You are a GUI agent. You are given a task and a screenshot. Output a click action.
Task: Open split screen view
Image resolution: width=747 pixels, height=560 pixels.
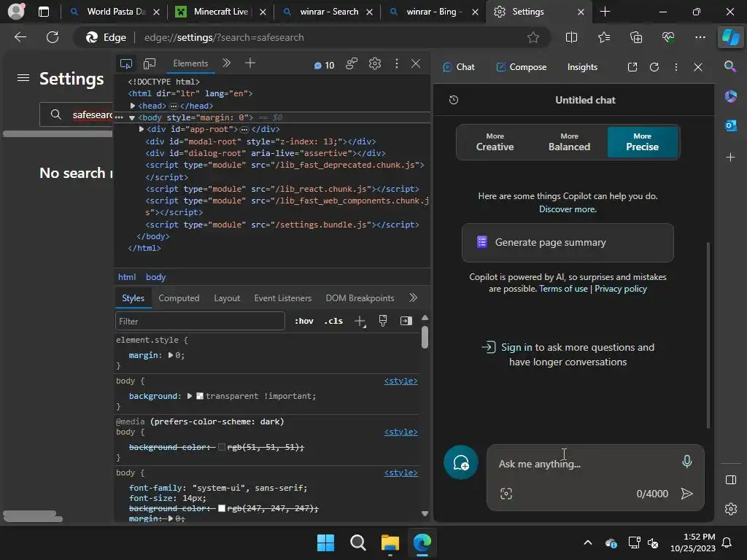coord(571,37)
